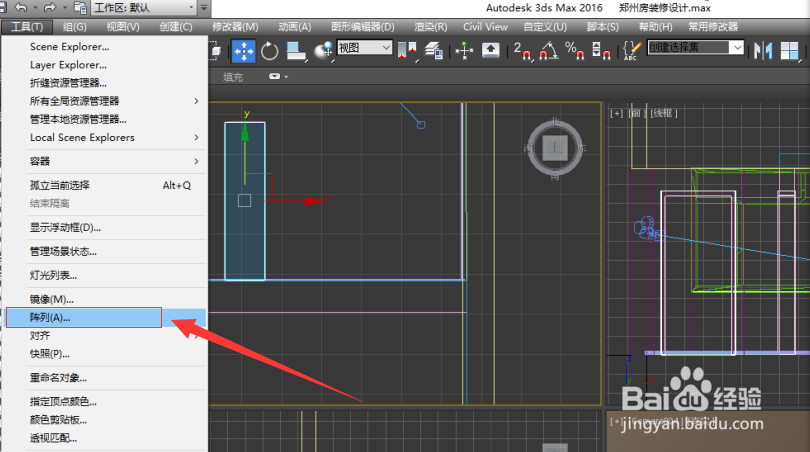The height and width of the screenshot is (452, 810).
Task: Click the Use Pivot Point Center icon
Action: (x=407, y=51)
